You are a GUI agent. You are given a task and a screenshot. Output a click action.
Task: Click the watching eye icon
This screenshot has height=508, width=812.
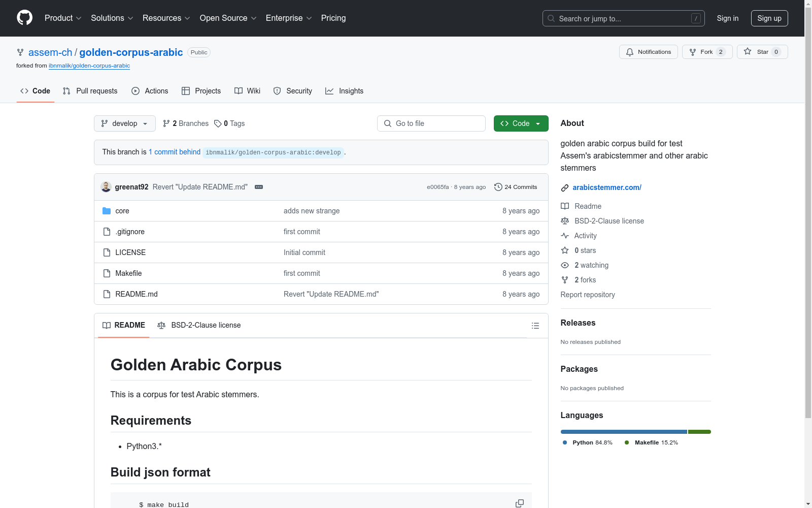coord(565,265)
